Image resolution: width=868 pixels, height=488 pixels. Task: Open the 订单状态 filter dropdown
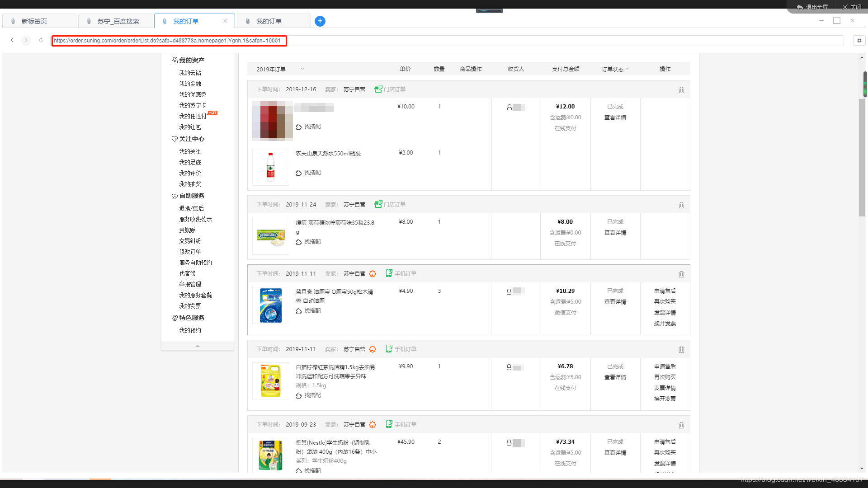[615, 69]
